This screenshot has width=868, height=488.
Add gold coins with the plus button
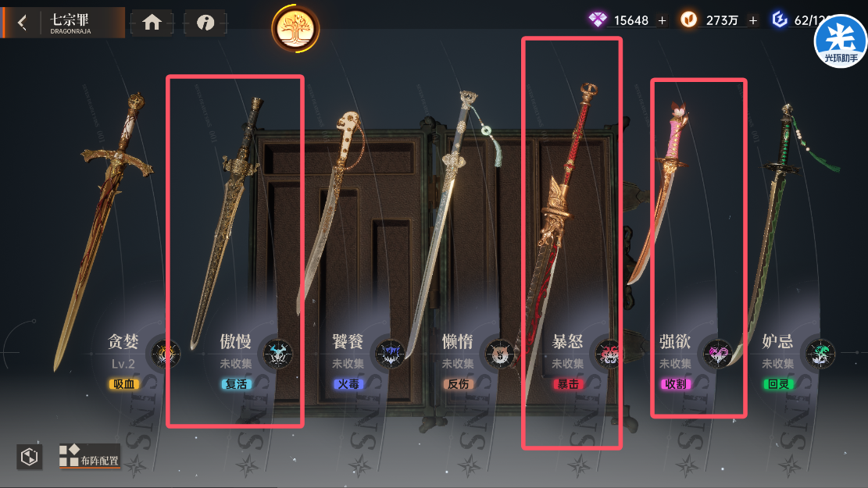(x=753, y=20)
